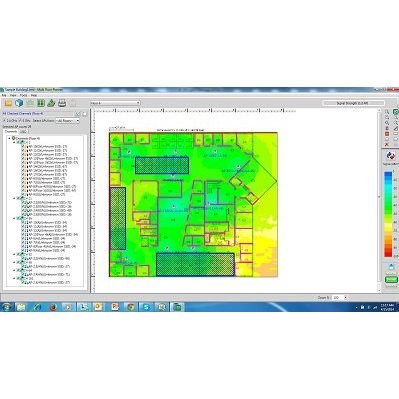
Task: Open Firefox from the Windows taskbar
Action: (53, 307)
